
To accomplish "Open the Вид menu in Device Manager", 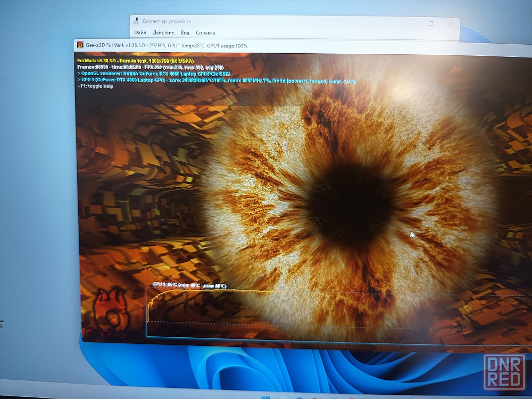I will click(x=185, y=32).
